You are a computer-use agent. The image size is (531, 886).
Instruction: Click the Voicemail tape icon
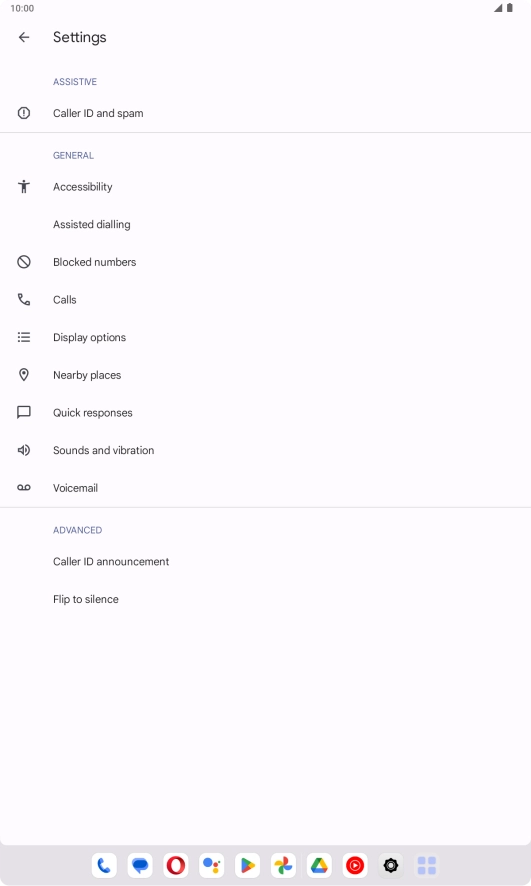point(24,488)
